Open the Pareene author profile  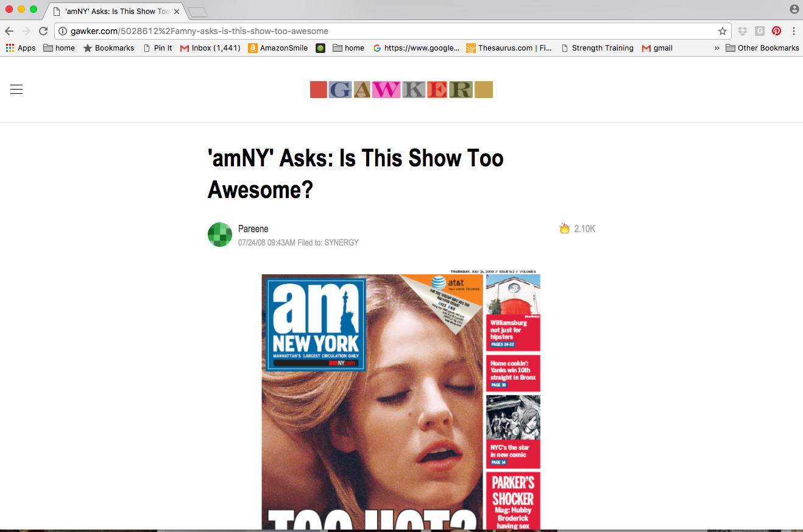click(x=253, y=229)
